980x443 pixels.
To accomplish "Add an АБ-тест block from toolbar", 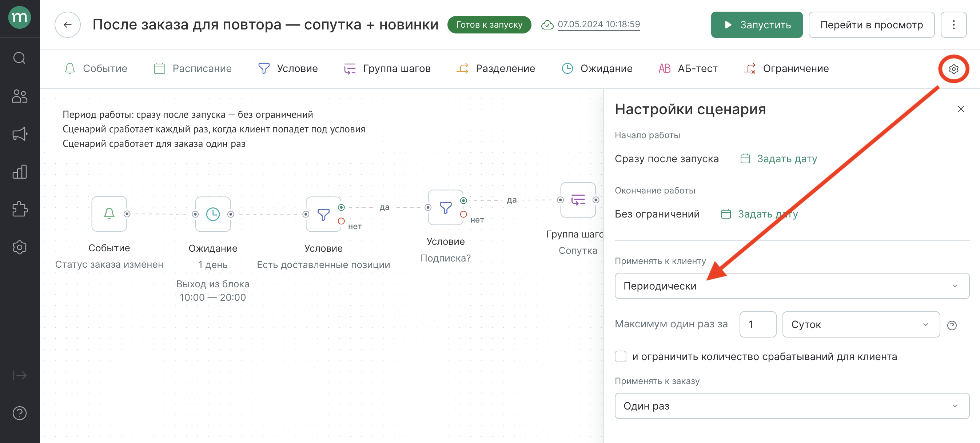I will tap(688, 69).
